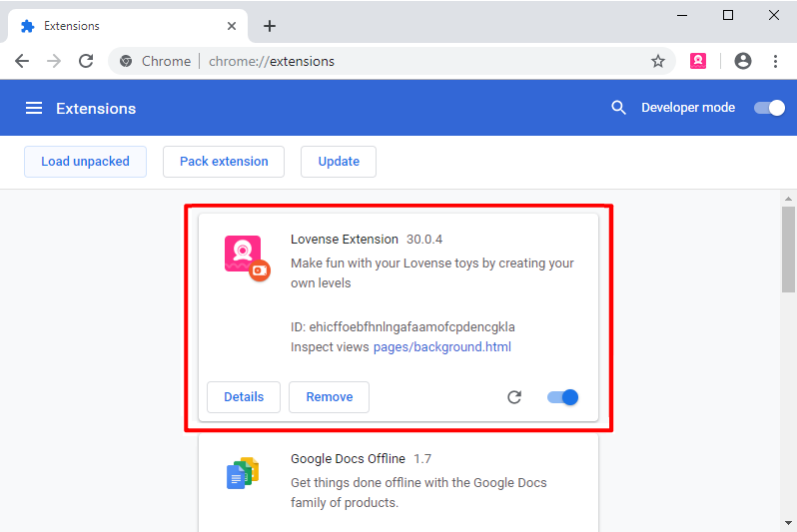The width and height of the screenshot is (797, 532).
Task: Select the Extensions tab
Action: [120, 26]
